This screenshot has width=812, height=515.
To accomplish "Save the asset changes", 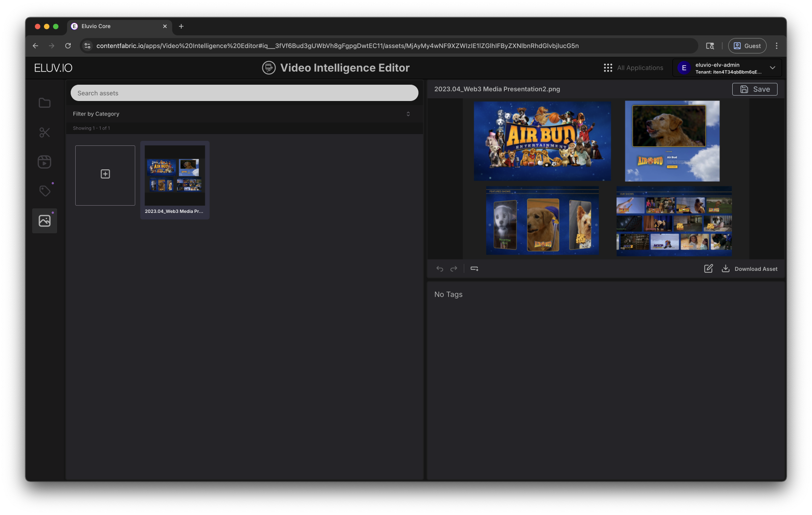I will tap(754, 89).
